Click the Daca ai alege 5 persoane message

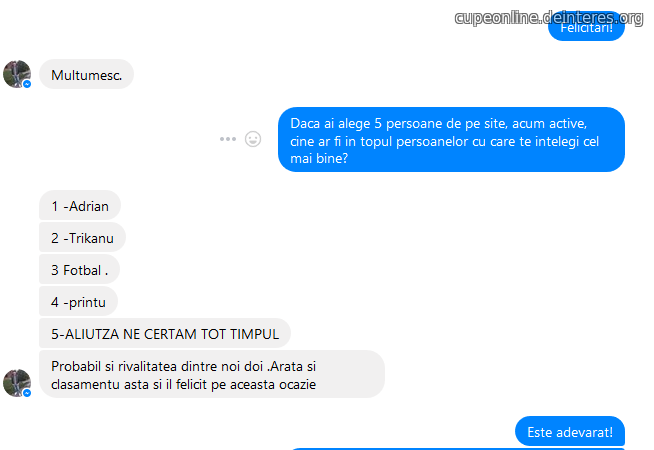coord(451,140)
